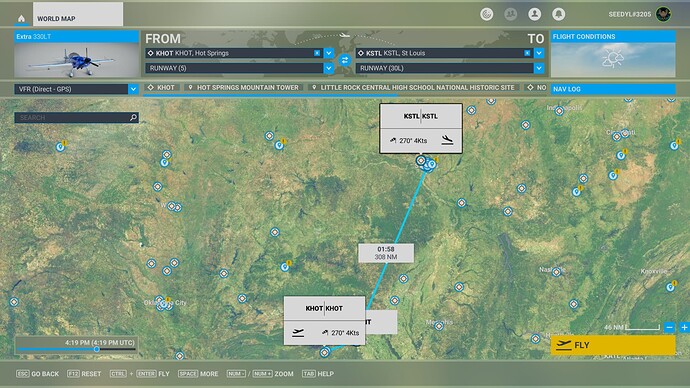Open the Flight Conditions weather panel
Image resolution: width=690 pixels, height=388 pixels.
[x=613, y=54]
